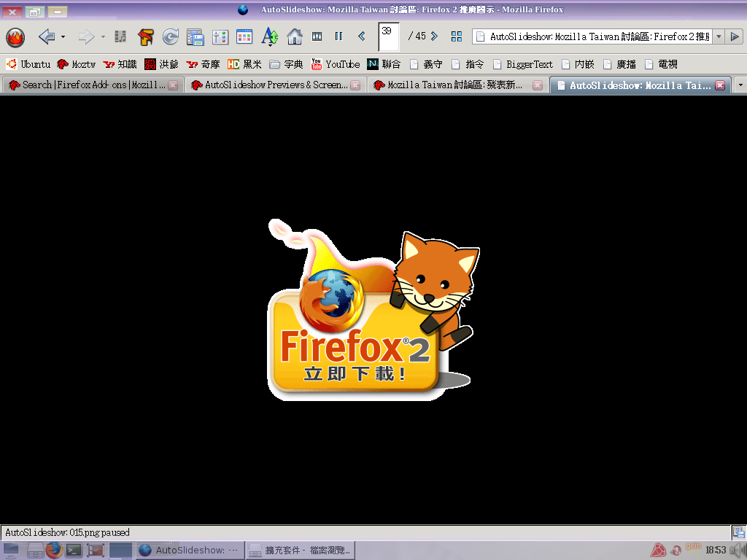The width and height of the screenshot is (747, 560).
Task: Launch terminal from the taskbar
Action: pos(74,551)
